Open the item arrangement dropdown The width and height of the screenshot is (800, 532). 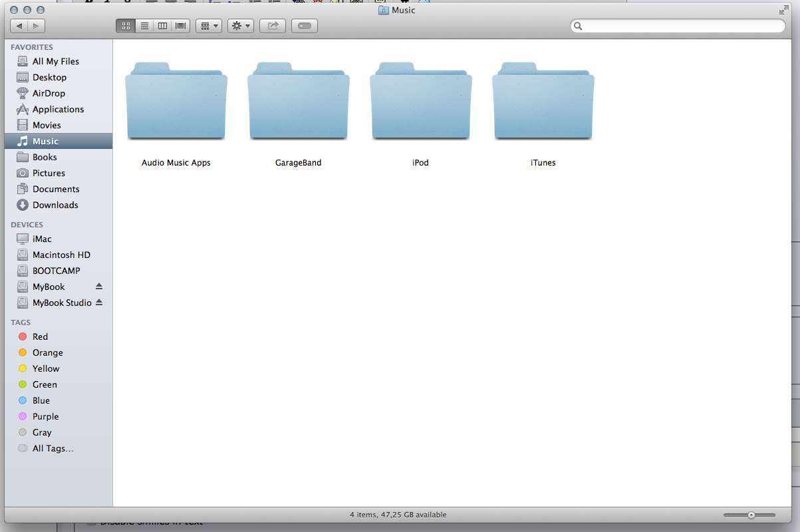point(209,26)
